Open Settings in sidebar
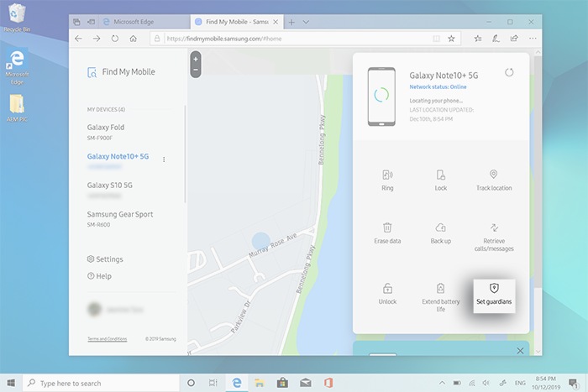This screenshot has width=588, height=392. 105,259
